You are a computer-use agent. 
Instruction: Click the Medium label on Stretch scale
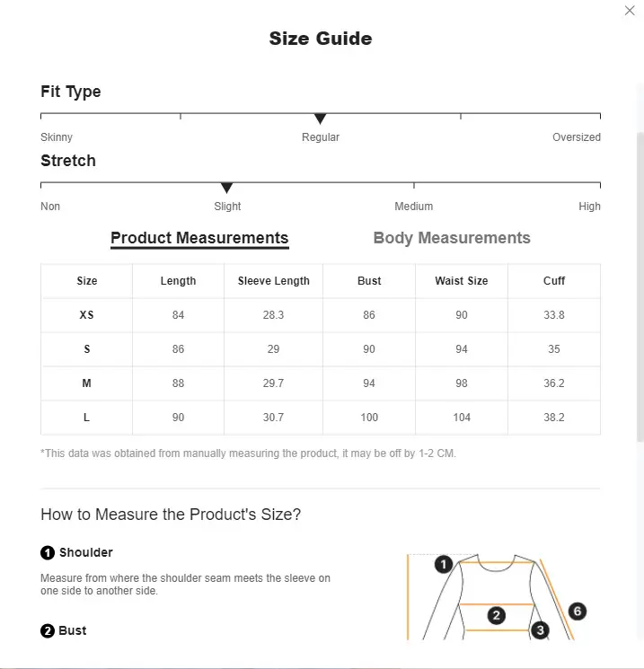[x=413, y=206]
